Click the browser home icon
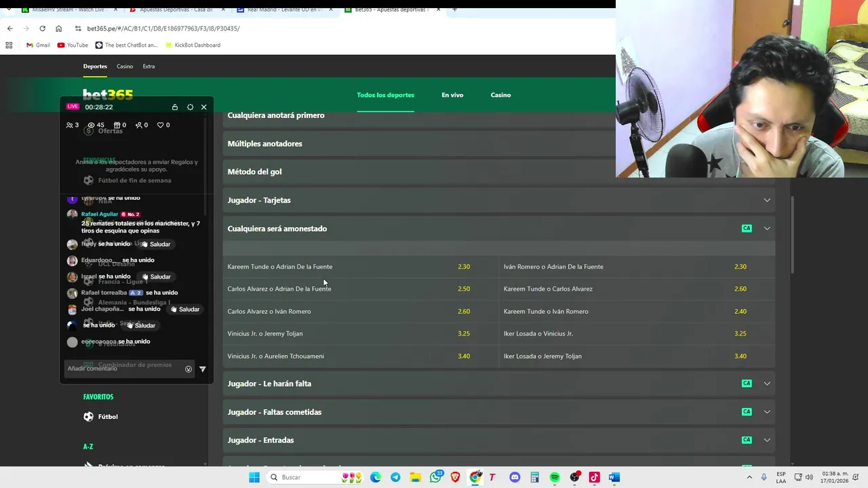The image size is (868, 488). click(58, 28)
